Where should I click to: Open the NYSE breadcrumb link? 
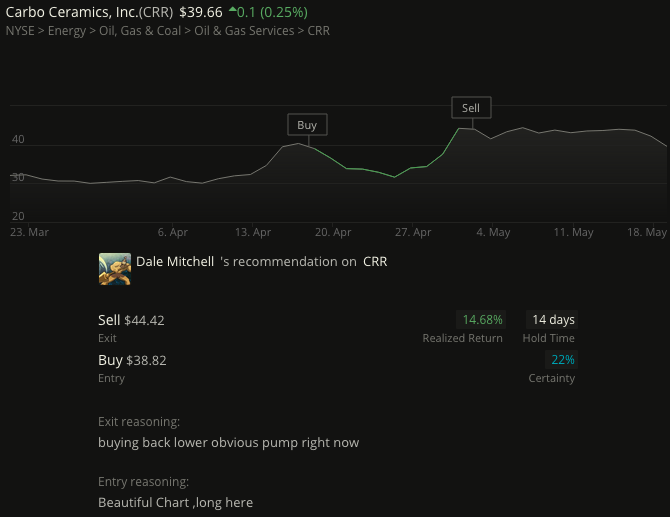[20, 31]
